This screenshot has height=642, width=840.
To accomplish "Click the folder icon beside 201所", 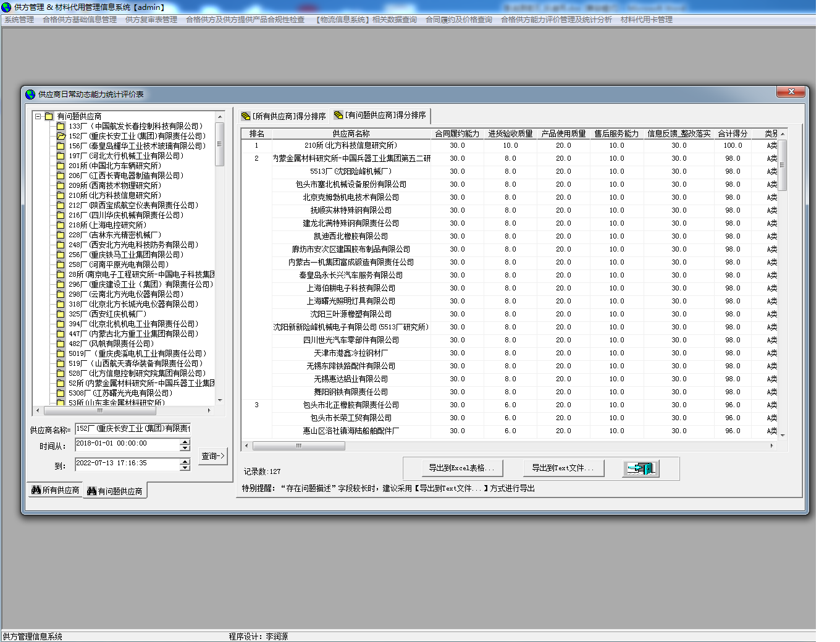I will 61,166.
